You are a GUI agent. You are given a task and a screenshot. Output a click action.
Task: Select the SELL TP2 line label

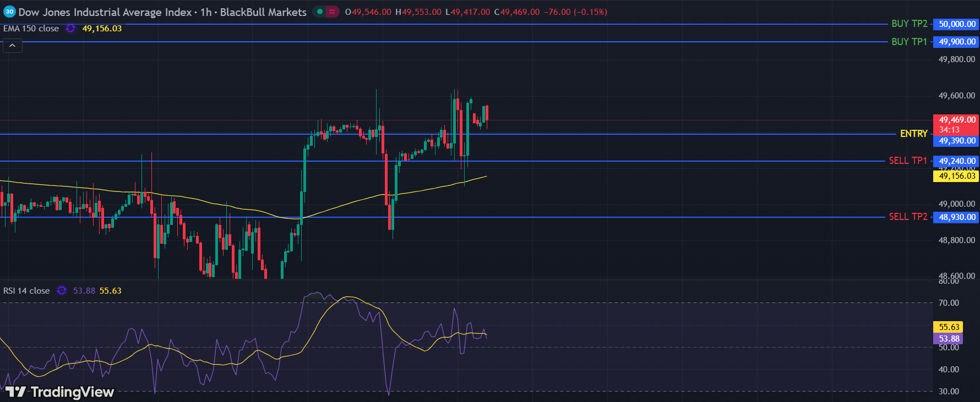pos(908,217)
